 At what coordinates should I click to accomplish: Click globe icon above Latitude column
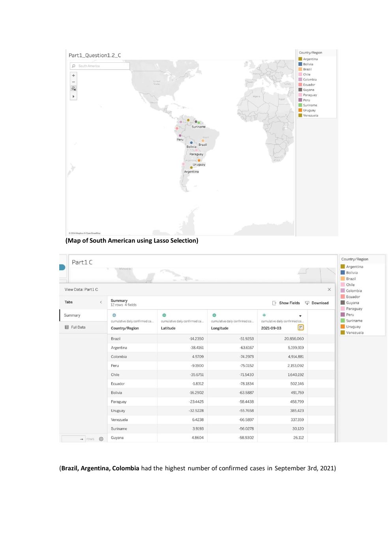click(164, 315)
